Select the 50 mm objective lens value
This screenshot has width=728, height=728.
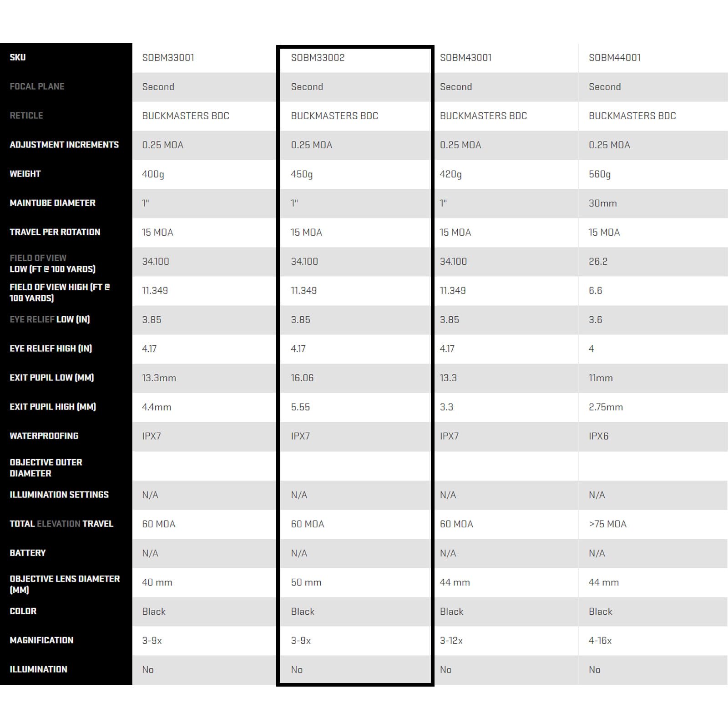coord(306,582)
